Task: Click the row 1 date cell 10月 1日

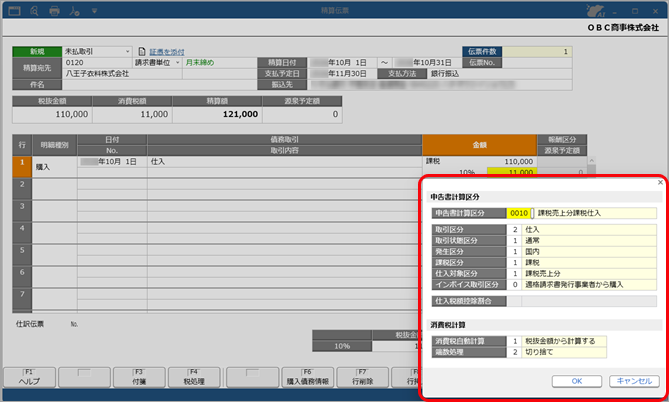Action: (112, 162)
